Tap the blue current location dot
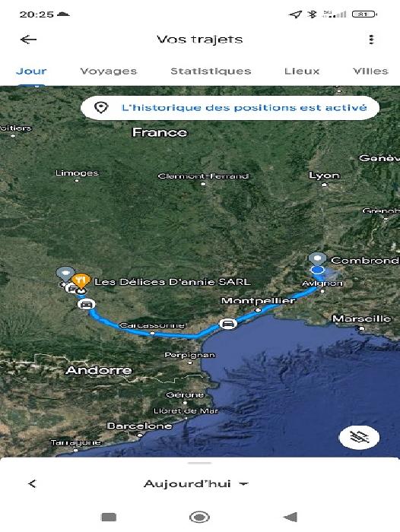This screenshot has height=532, width=400. (x=317, y=270)
